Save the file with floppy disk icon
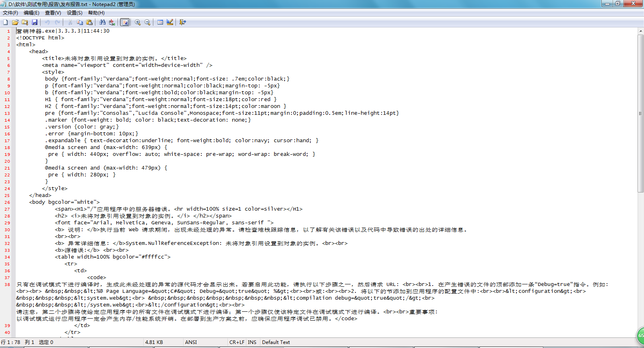The height and width of the screenshot is (348, 644). (35, 22)
